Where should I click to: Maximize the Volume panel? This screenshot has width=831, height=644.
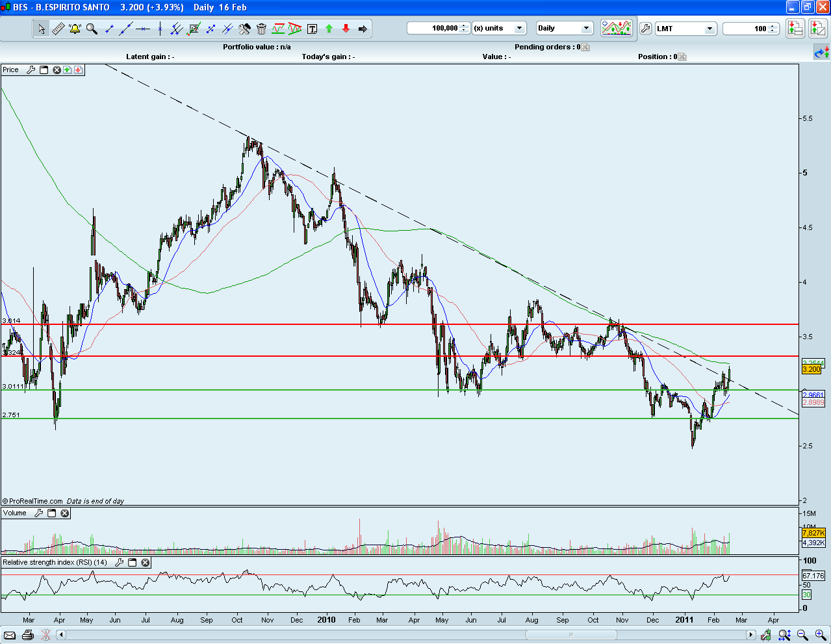[52, 513]
